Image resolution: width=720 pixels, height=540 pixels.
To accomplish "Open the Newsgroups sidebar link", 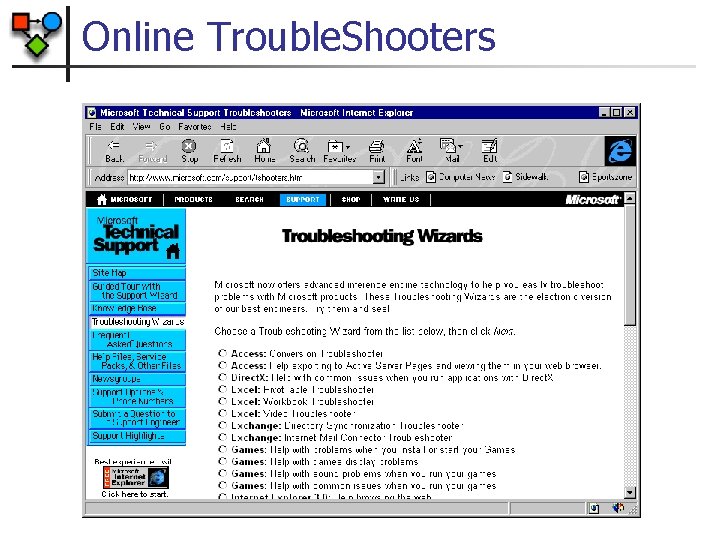I will (136, 379).
